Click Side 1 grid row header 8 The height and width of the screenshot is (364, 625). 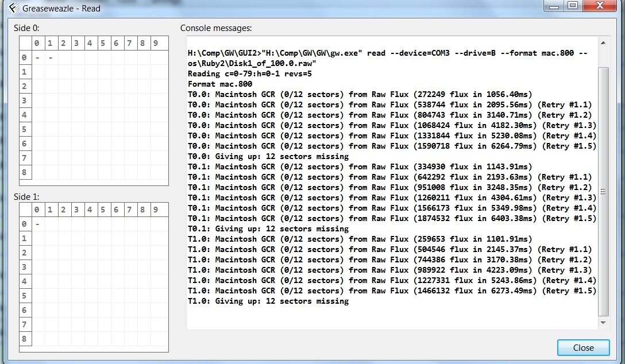click(x=24, y=339)
